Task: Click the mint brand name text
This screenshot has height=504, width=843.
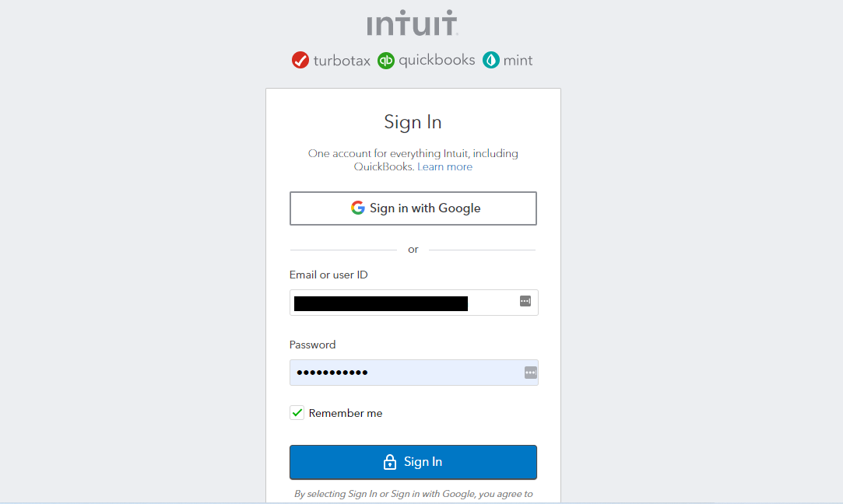Action: pyautogui.click(x=518, y=61)
